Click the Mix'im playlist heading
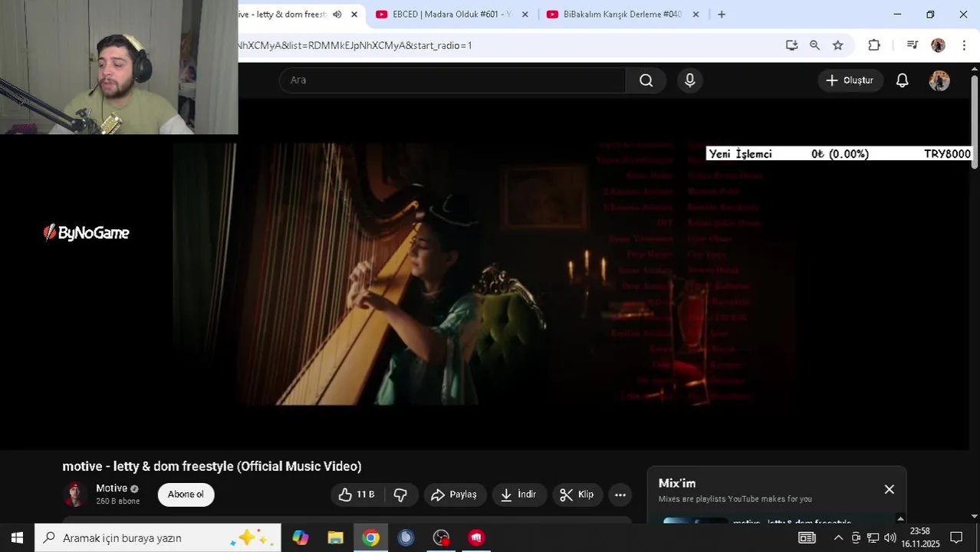Screen dimensions: 980x552 [677, 483]
